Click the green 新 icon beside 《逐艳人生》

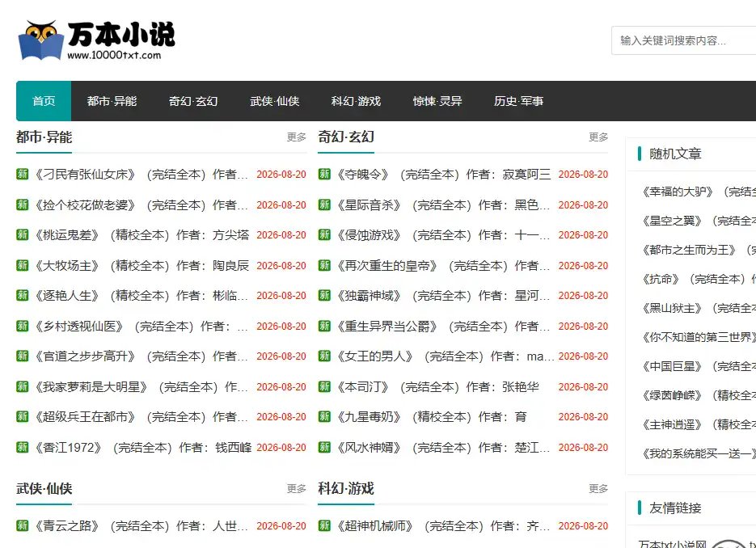[22, 295]
